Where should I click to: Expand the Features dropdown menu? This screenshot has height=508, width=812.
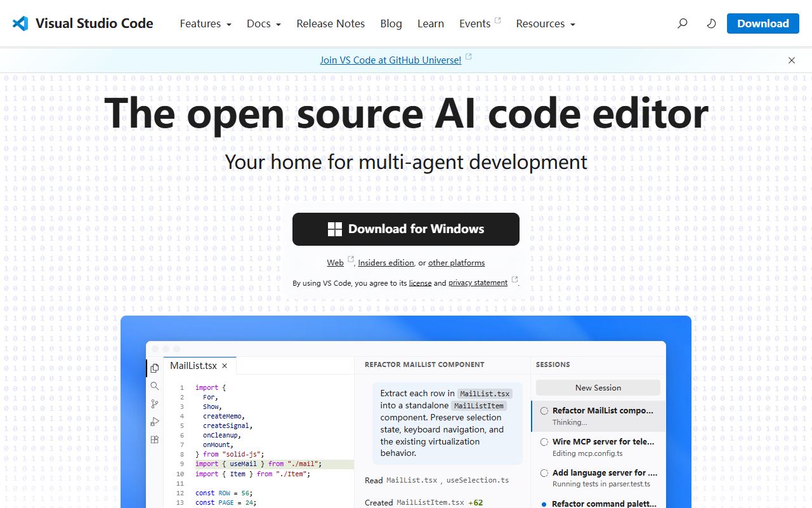[206, 23]
